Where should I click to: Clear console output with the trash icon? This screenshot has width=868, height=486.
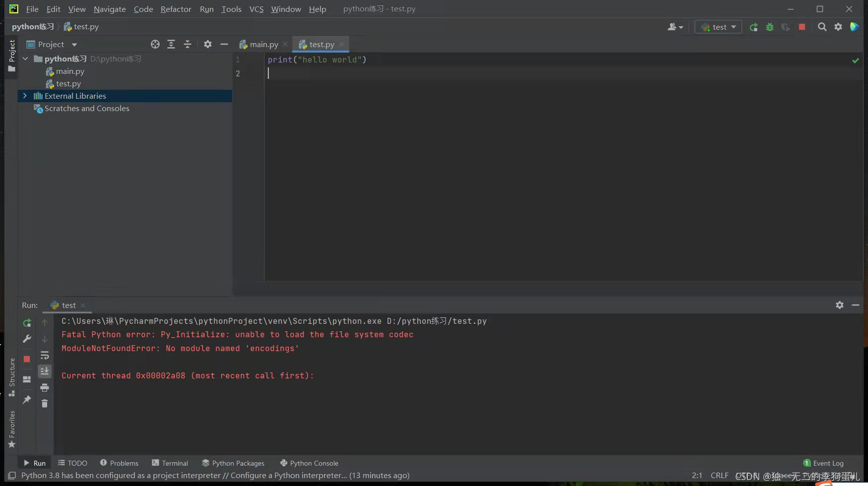(x=45, y=404)
